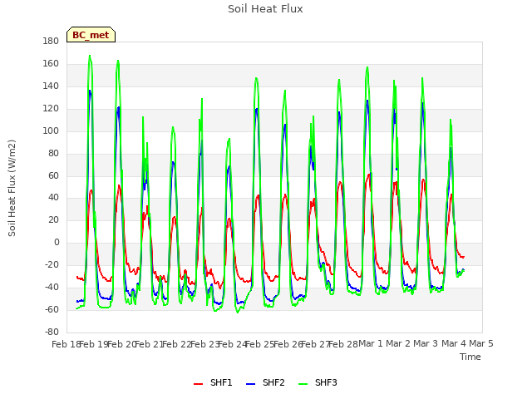Viewport: 532px width, 399px height.
Task: Click the Mar 5 x-axis label
Action: point(481,343)
